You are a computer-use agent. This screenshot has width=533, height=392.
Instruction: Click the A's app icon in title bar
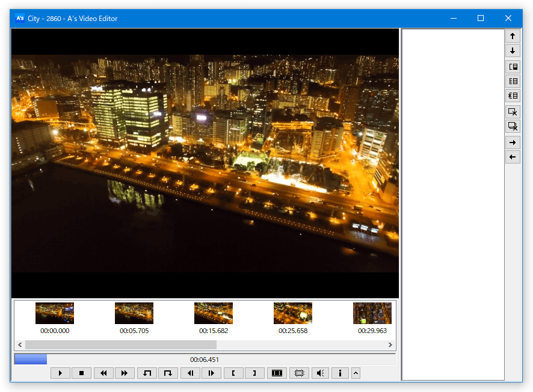[20, 19]
